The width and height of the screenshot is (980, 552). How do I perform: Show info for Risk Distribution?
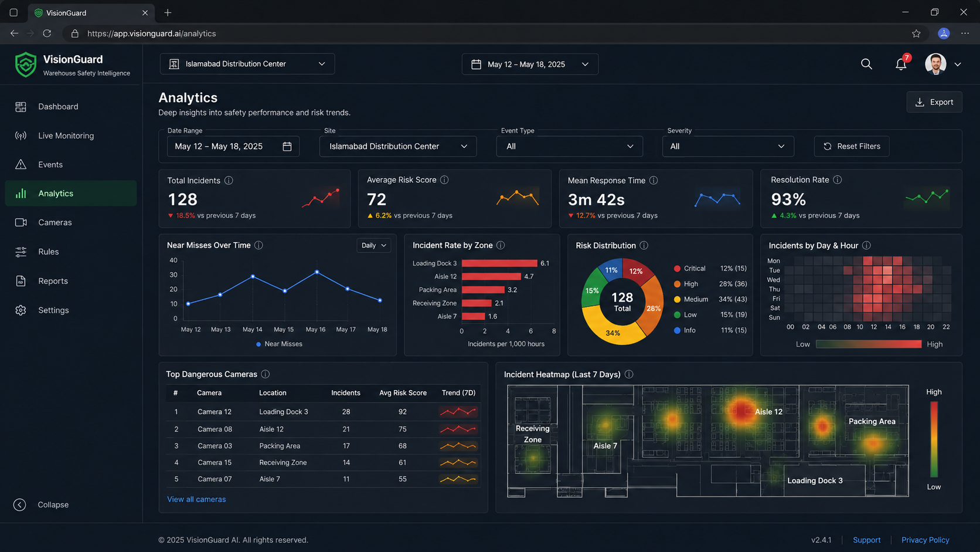click(644, 245)
